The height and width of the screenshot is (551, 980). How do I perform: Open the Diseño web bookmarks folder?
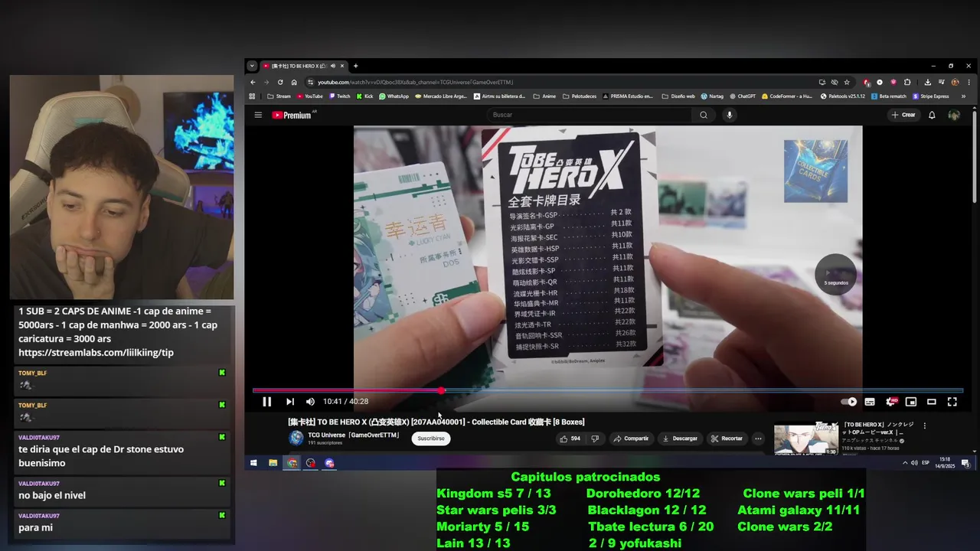[x=678, y=96]
